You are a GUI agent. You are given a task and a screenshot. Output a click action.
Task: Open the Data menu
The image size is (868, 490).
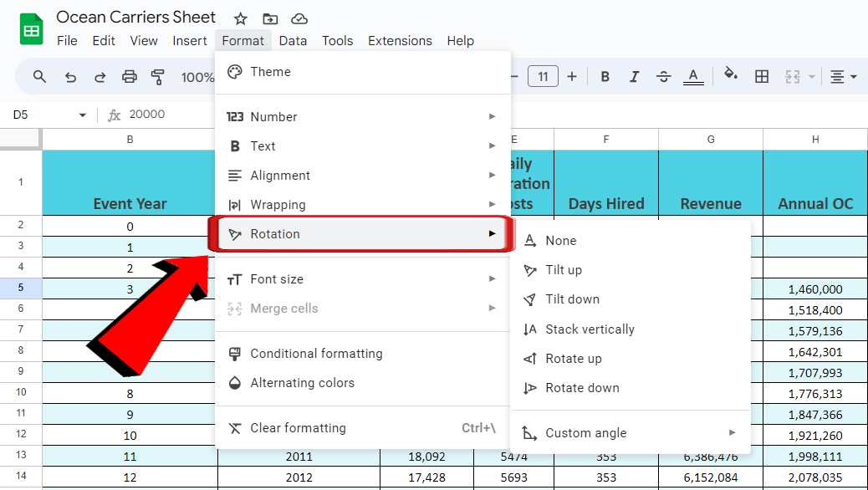pos(293,40)
